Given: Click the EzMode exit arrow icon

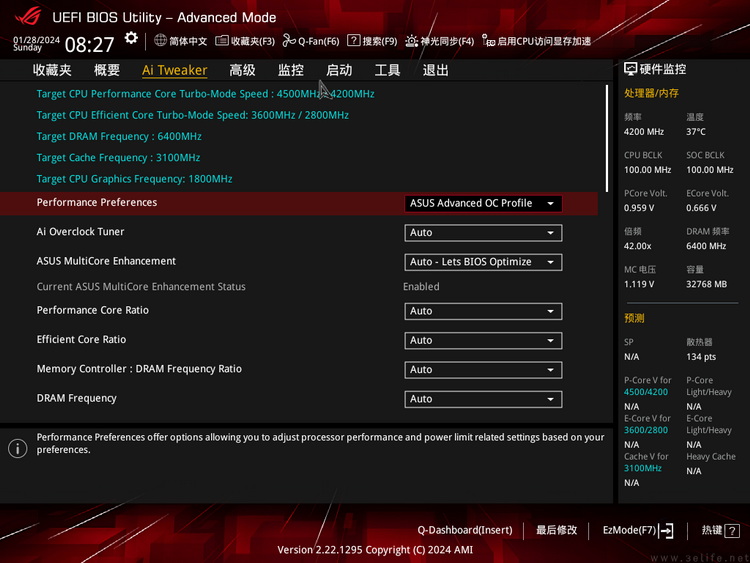Looking at the screenshot, I should click(666, 530).
